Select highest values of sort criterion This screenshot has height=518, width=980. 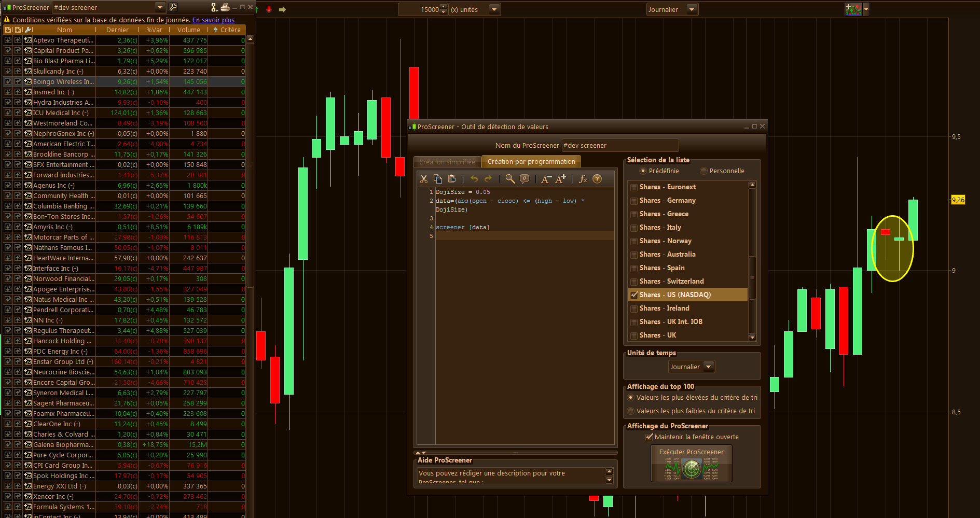coord(631,397)
